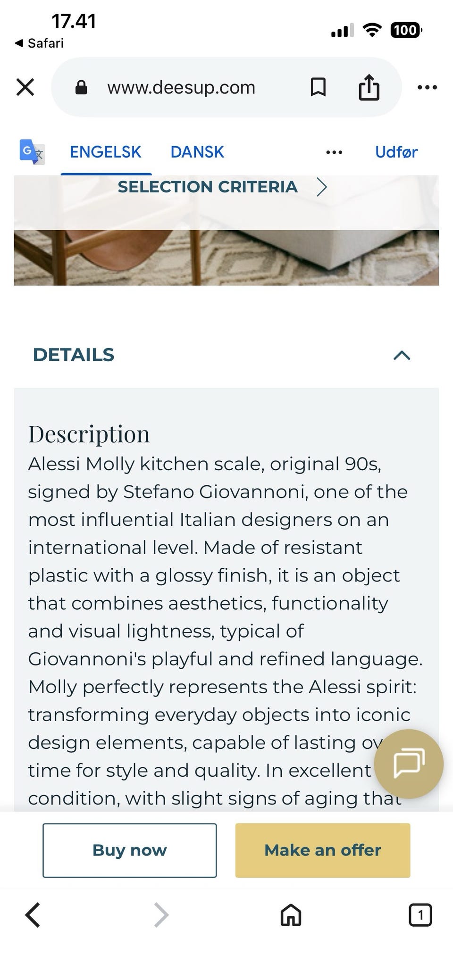Tap Make an offer button
The width and height of the screenshot is (453, 980).
(323, 850)
